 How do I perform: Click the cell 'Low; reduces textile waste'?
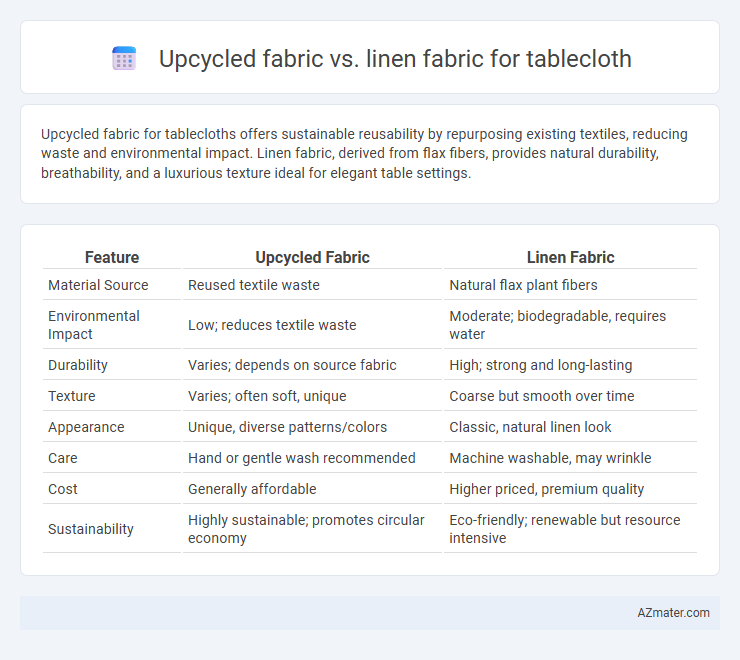(272, 325)
